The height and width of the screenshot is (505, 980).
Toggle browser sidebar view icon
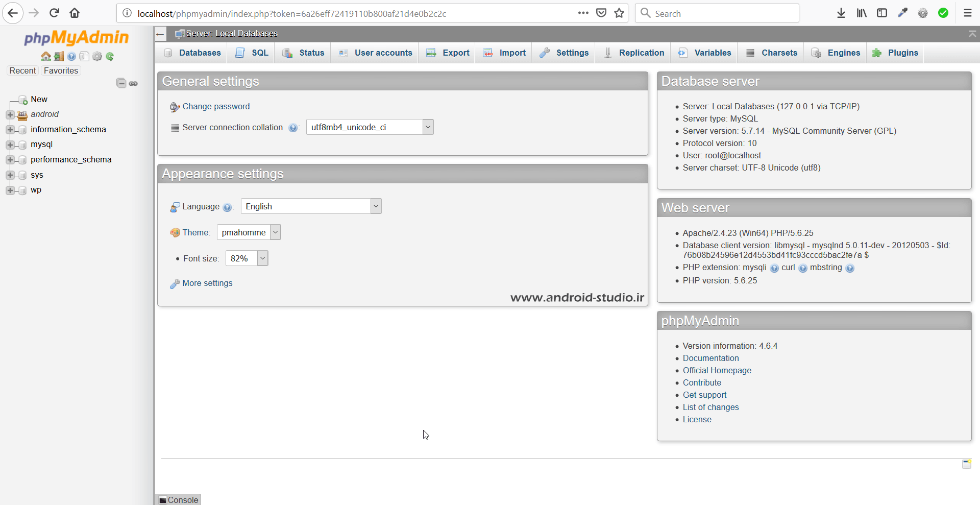point(882,13)
